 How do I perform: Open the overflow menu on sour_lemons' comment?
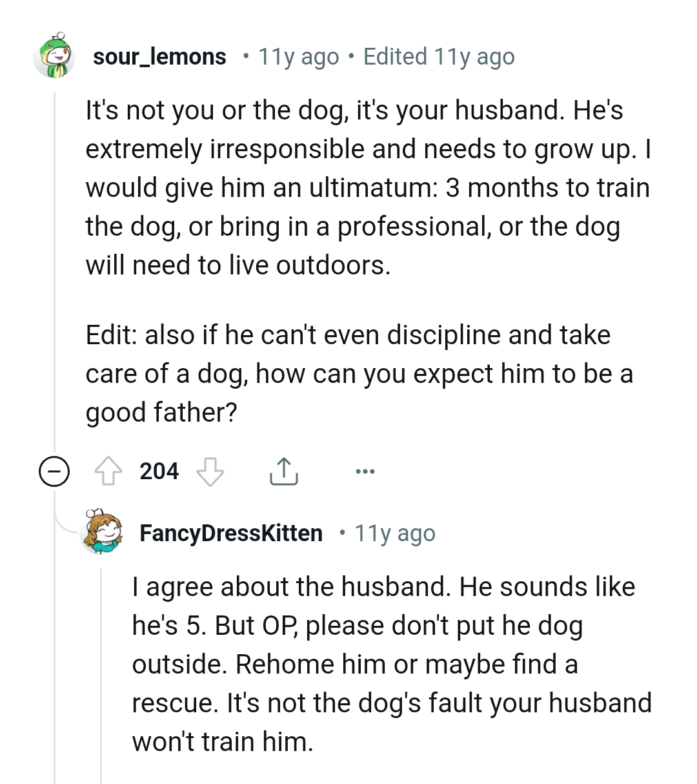[x=365, y=471]
